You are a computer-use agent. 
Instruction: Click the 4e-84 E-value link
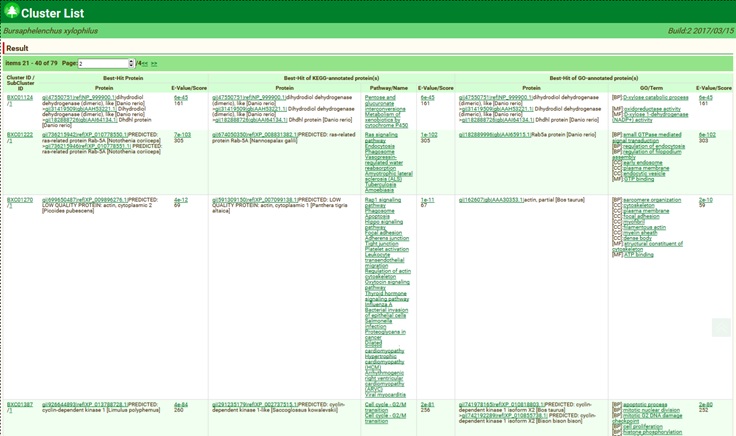click(x=181, y=405)
